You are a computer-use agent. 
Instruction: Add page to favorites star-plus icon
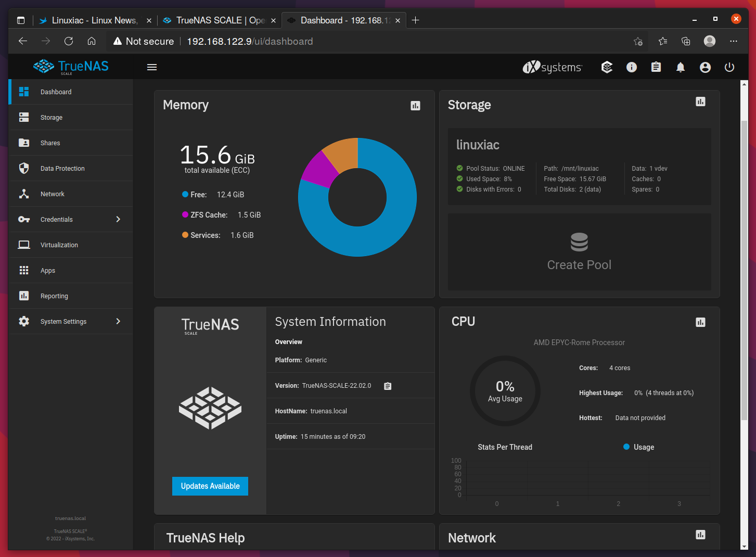click(x=638, y=41)
